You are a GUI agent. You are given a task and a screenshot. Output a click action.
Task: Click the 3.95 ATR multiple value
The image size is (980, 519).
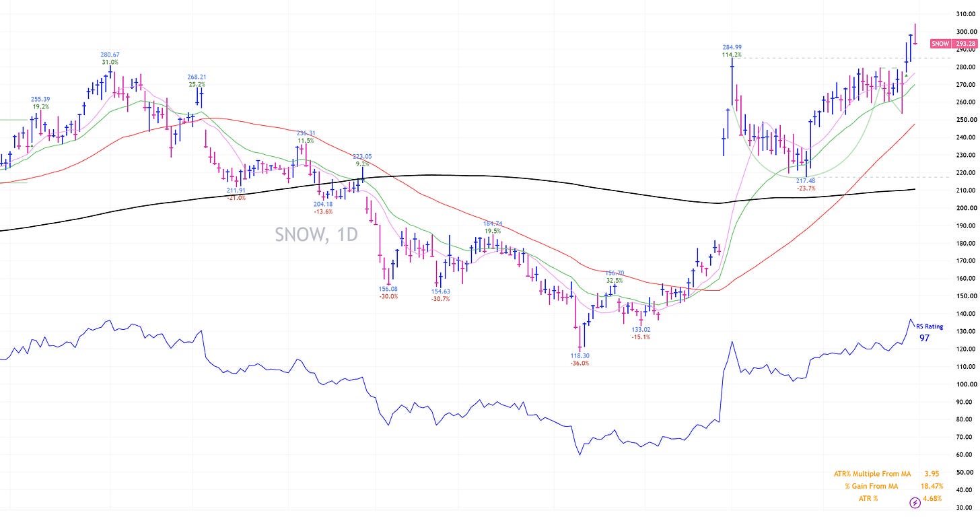[x=933, y=474]
